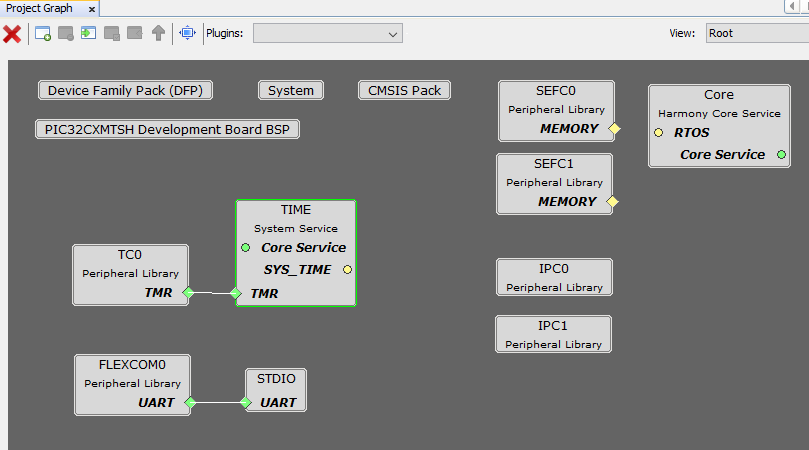The width and height of the screenshot is (809, 450).
Task: Click the remove group icon in toolbar
Action: [x=66, y=34]
